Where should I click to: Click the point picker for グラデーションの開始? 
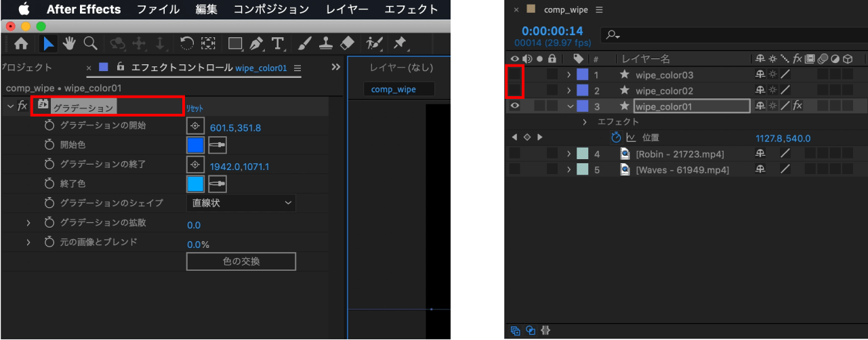195,126
